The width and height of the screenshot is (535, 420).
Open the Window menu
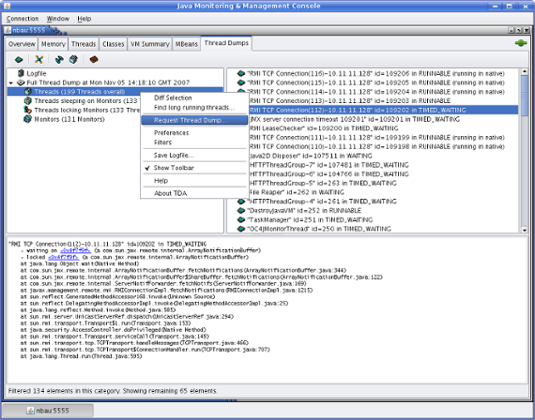(58, 19)
